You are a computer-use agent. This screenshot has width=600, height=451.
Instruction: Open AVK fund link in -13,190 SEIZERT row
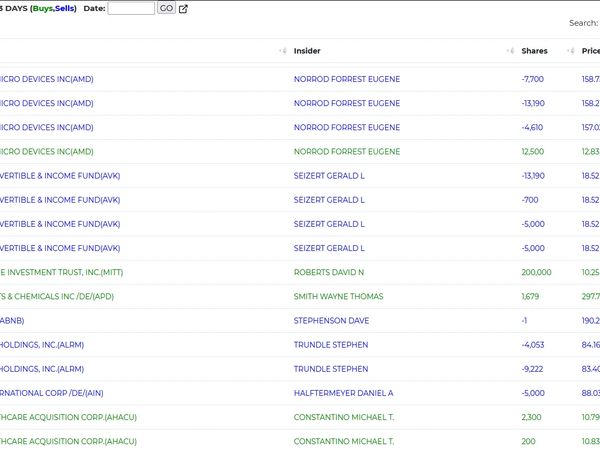point(60,176)
